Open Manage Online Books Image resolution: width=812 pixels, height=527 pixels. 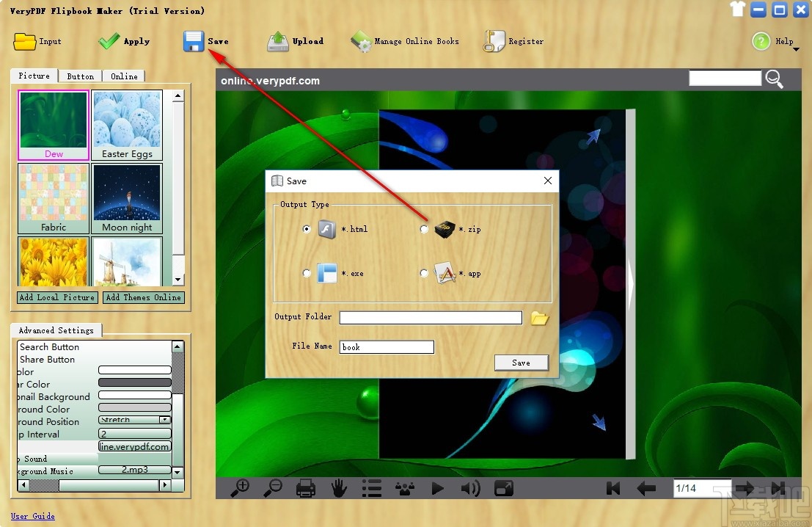click(x=362, y=40)
